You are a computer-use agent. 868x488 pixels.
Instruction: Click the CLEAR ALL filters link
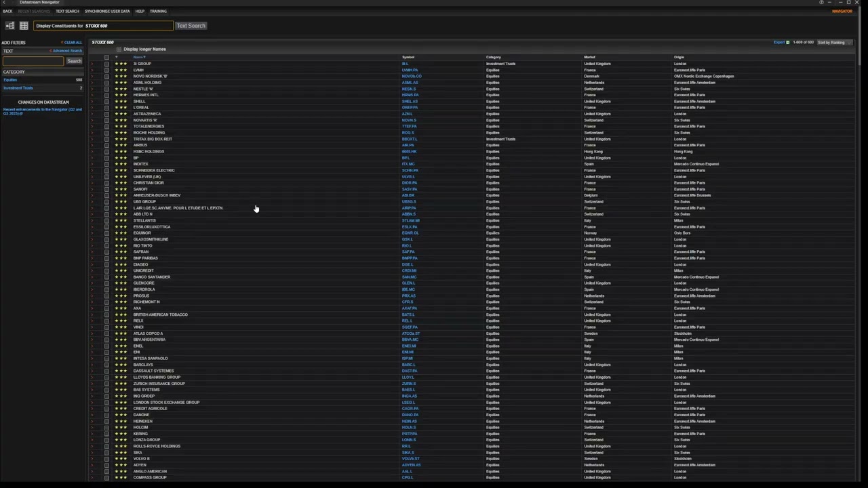coord(73,43)
